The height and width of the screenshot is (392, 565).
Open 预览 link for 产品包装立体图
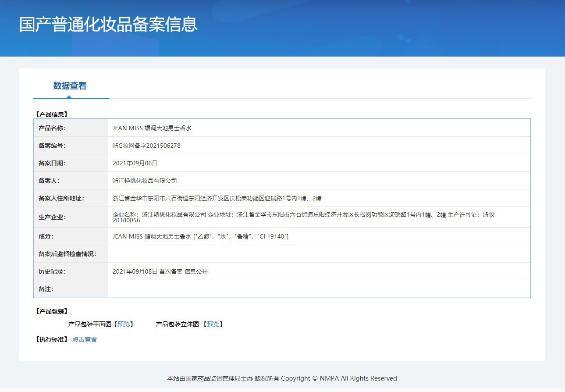point(213,324)
